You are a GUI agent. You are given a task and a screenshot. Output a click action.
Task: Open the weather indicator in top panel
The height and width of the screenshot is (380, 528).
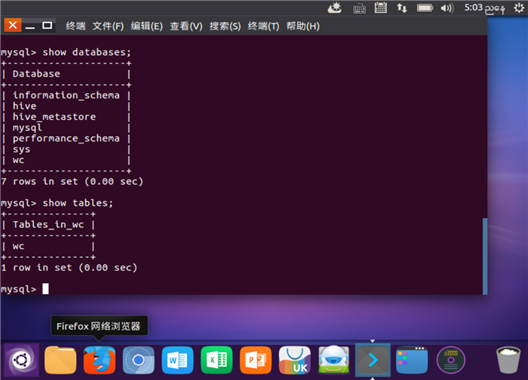[x=335, y=8]
